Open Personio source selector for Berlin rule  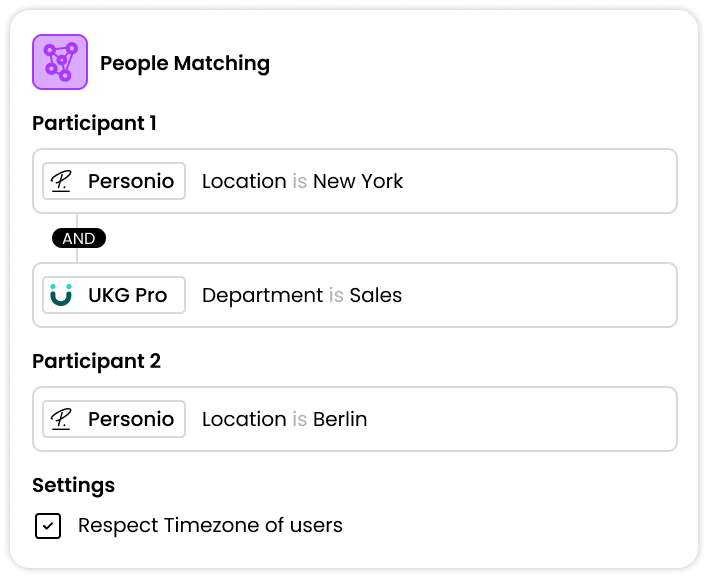[114, 419]
